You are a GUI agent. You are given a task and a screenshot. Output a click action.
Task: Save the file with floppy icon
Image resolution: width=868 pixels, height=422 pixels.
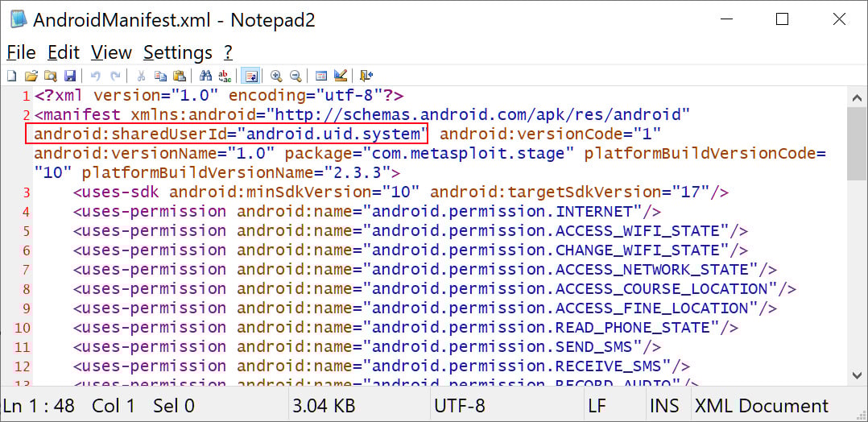click(70, 76)
